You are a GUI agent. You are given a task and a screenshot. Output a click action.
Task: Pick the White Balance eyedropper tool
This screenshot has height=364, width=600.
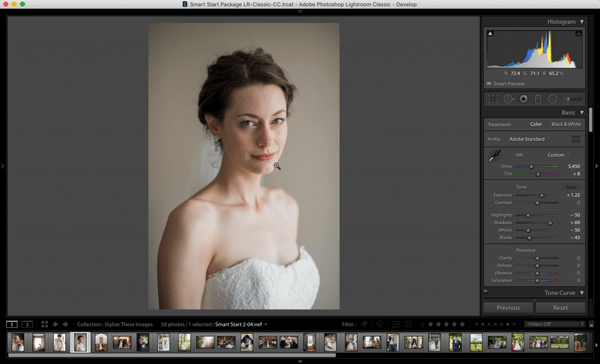point(494,157)
